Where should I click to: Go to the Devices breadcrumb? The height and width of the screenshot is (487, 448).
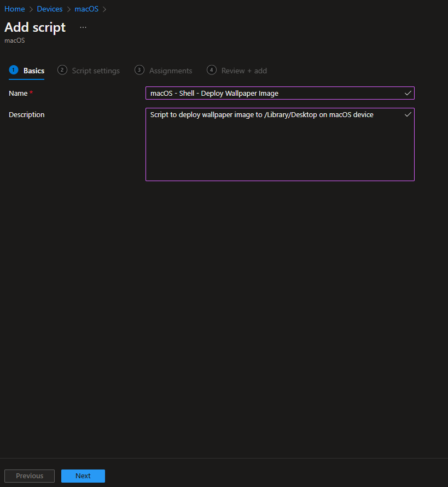[50, 9]
